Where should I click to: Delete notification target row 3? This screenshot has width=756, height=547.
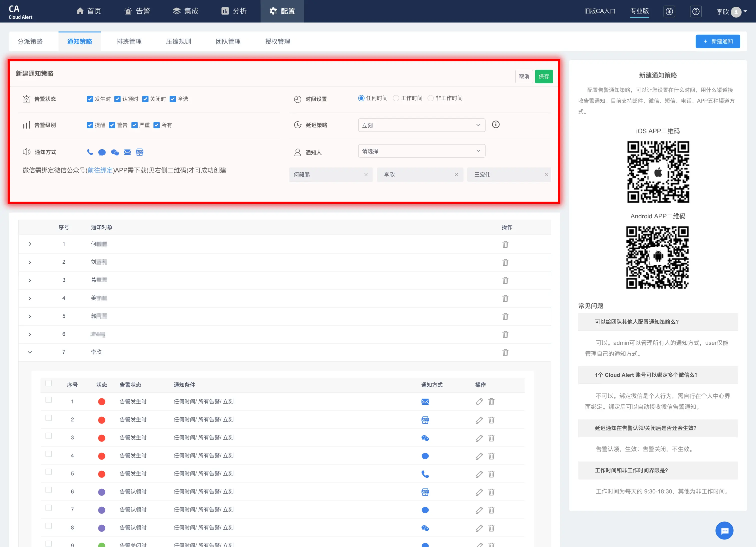coord(505,280)
